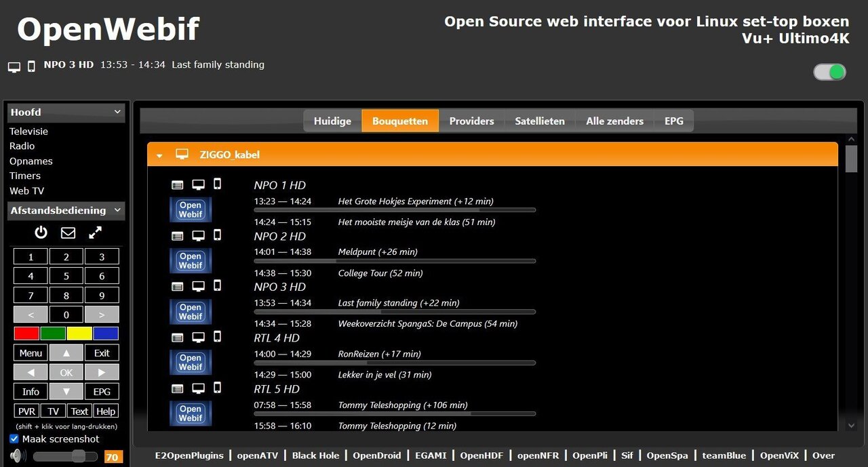
Task: Click the remote down arrow button
Action: 66,392
